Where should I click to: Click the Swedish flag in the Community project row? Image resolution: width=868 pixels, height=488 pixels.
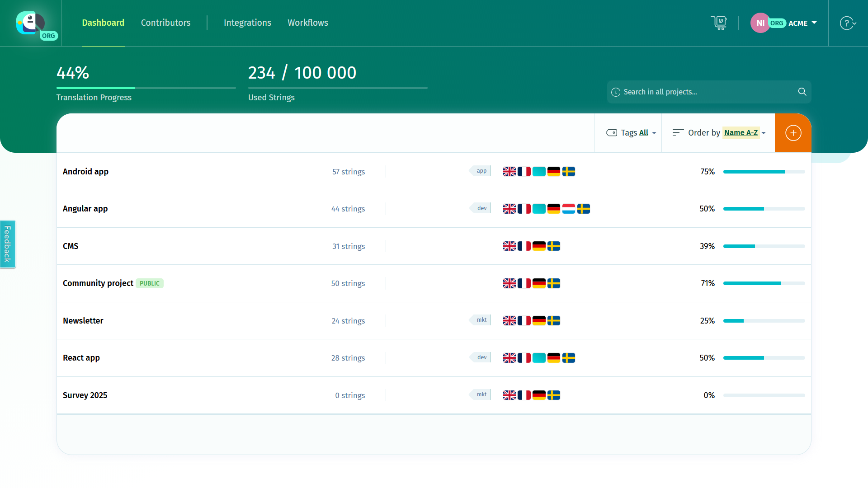click(553, 283)
